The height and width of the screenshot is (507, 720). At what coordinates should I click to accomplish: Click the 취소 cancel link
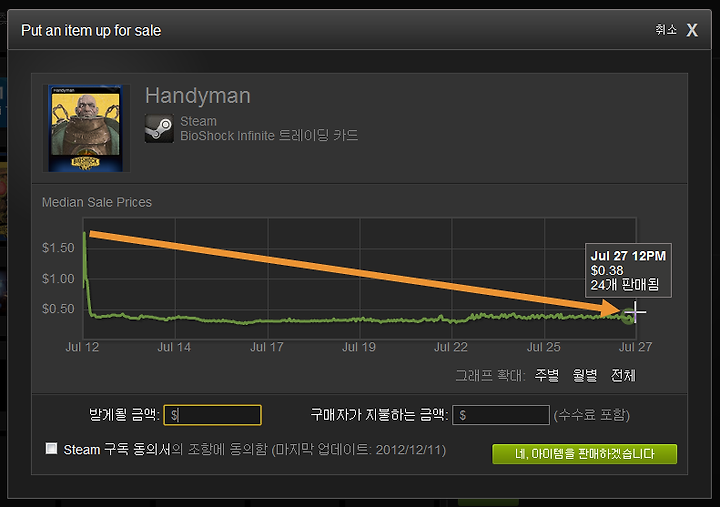[666, 30]
